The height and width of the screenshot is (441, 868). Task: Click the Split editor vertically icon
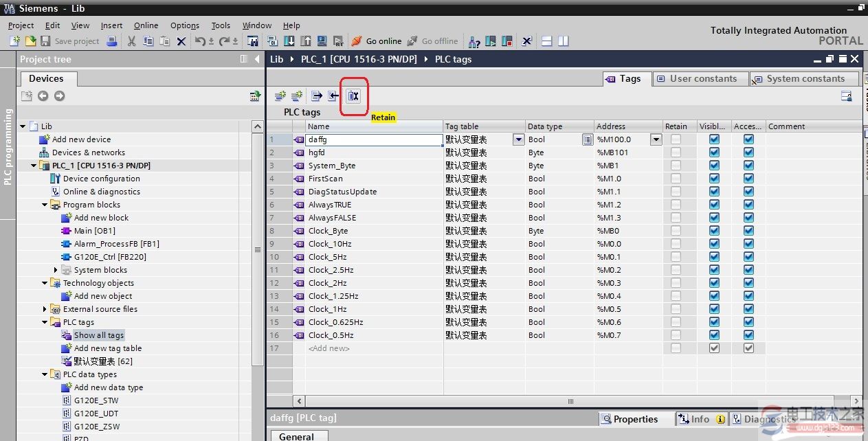[564, 41]
